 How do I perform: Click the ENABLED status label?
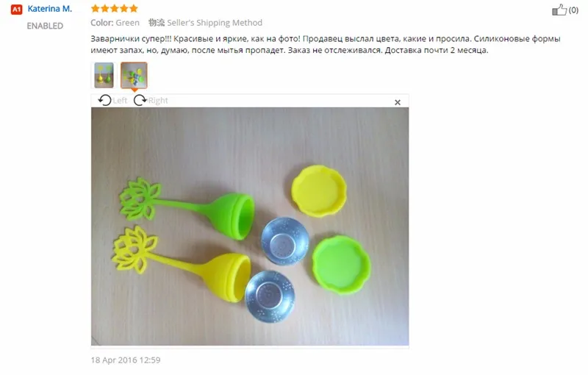click(45, 26)
